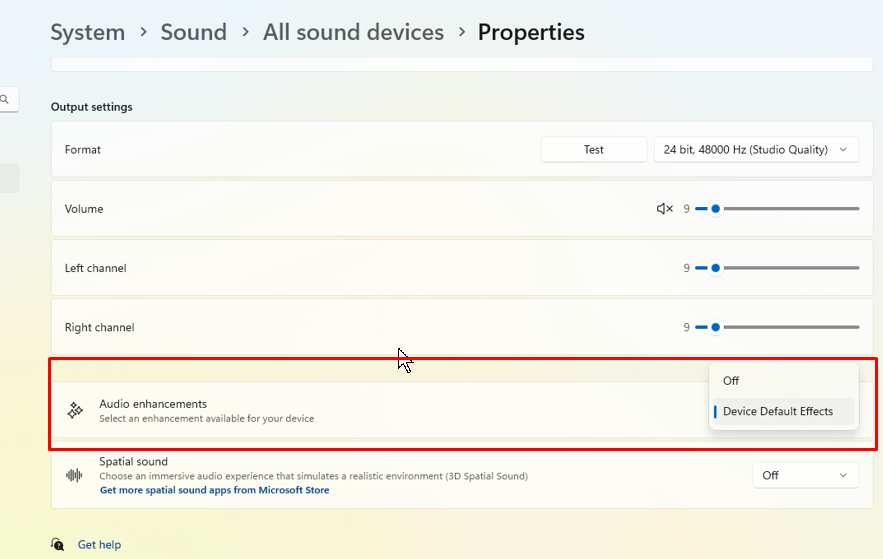The width and height of the screenshot is (883, 559).
Task: Mute the output volume speaker icon
Action: 664,209
